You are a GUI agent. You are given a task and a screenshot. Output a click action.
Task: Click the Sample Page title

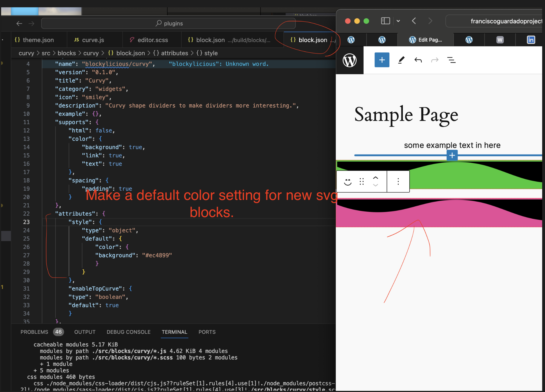(406, 115)
